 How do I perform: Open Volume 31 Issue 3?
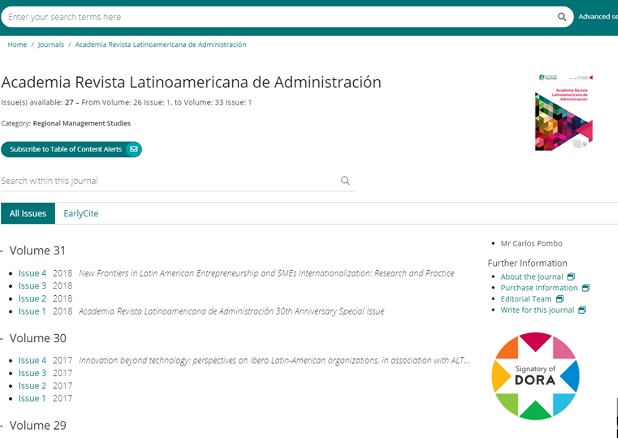tap(32, 286)
